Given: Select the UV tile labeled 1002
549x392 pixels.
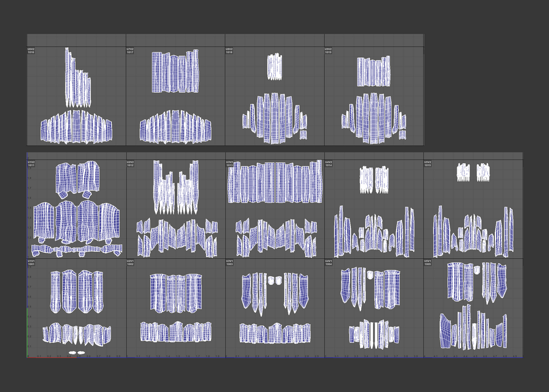Looking at the screenshot, I should pos(175,308).
